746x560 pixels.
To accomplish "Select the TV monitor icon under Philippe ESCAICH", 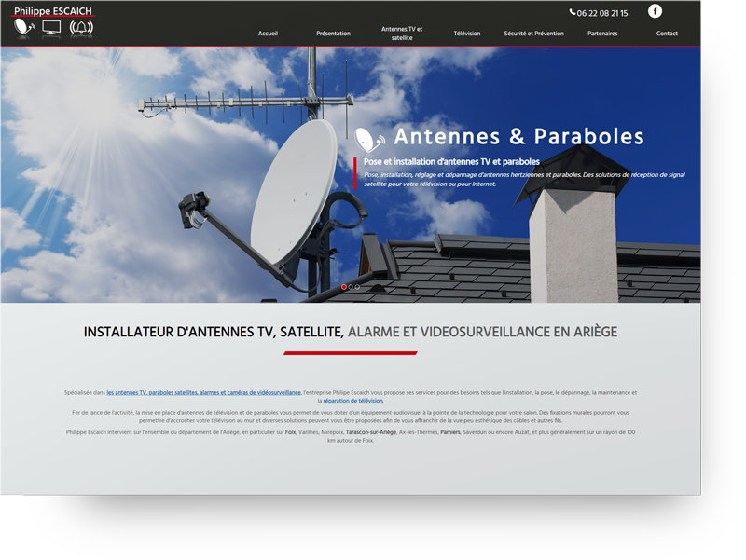I will coord(51,27).
